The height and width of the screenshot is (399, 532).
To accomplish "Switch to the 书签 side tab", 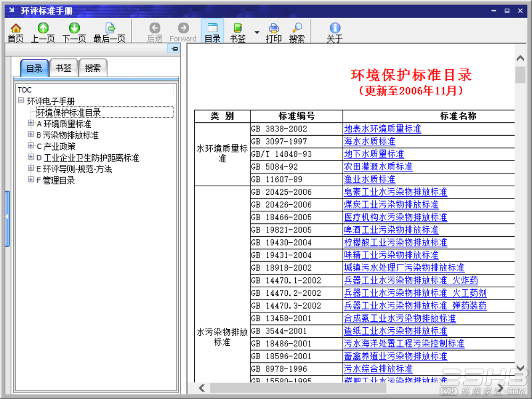I will click(63, 68).
